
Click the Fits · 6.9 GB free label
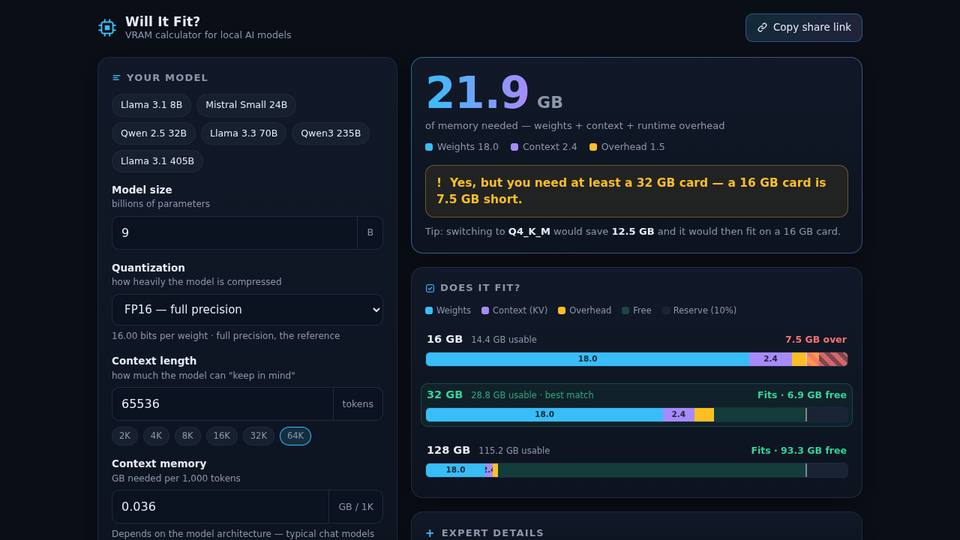802,395
